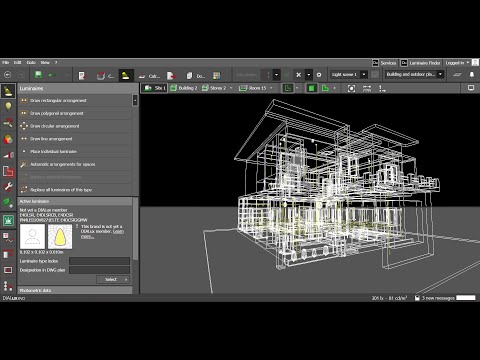480x360 pixels.
Task: Click the Designation in DWG plan field
Action: [x=99, y=270]
